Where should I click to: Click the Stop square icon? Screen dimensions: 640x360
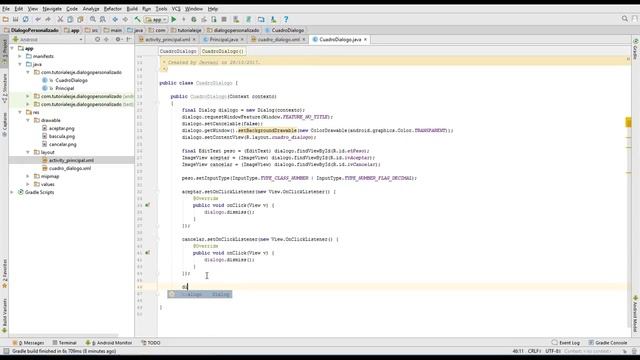(x=224, y=19)
